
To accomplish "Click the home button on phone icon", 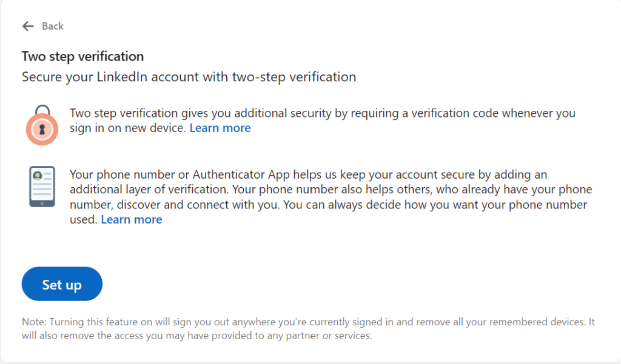I will point(42,204).
